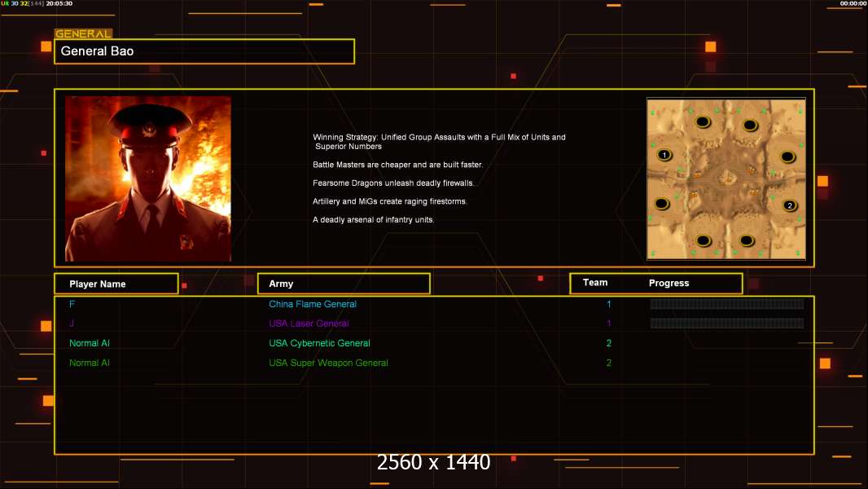
Task: Select the top-right empty start position circle
Action: [750, 126]
